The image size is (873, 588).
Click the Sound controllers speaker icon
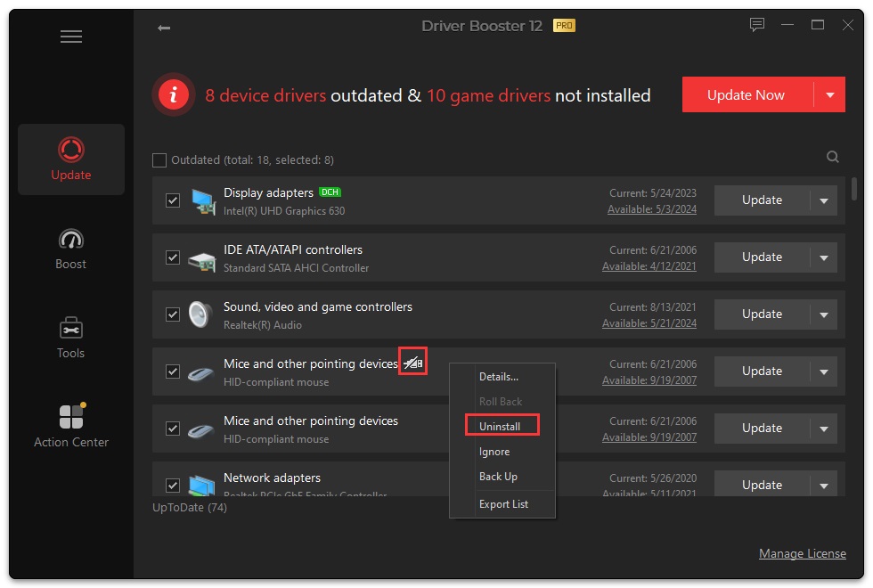click(x=200, y=314)
